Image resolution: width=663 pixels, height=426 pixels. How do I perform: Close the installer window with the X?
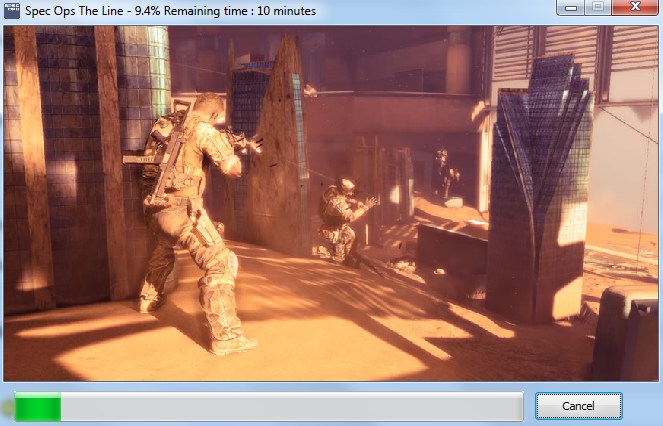pyautogui.click(x=635, y=7)
